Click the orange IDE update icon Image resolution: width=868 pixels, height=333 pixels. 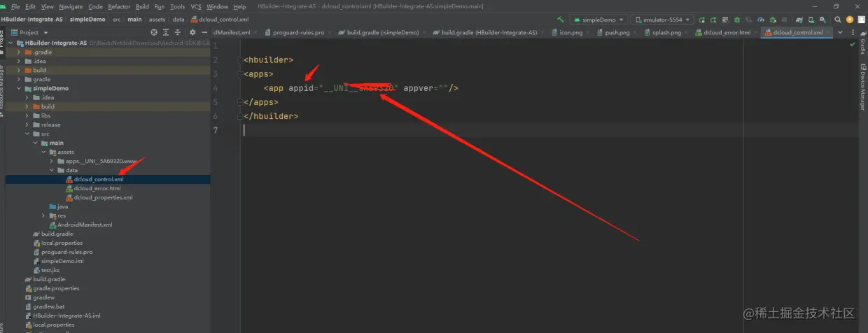tap(849, 20)
